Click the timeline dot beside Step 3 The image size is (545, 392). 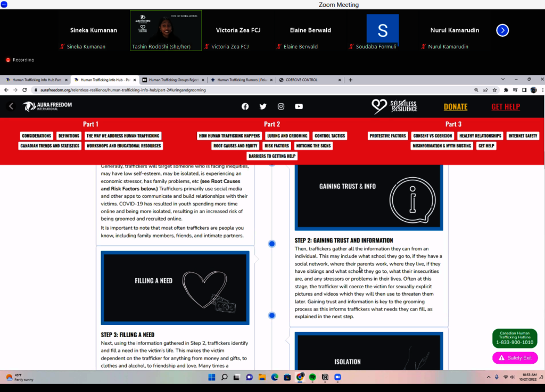[x=272, y=315]
